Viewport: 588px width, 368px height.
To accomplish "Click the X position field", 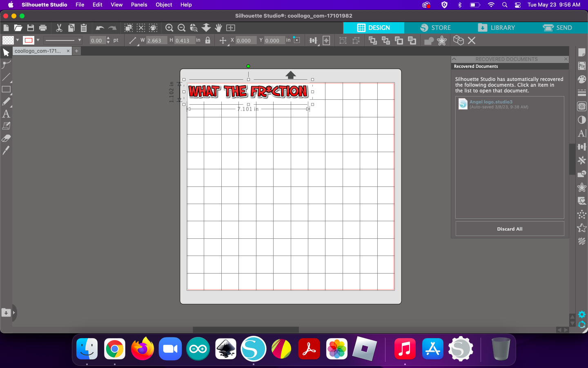I will 246,40.
